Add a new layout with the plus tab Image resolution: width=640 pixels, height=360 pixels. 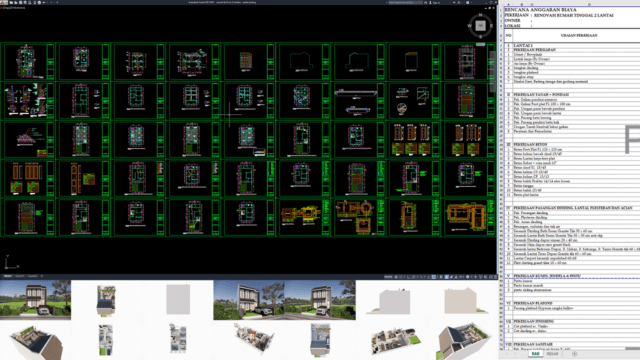(x=42, y=276)
